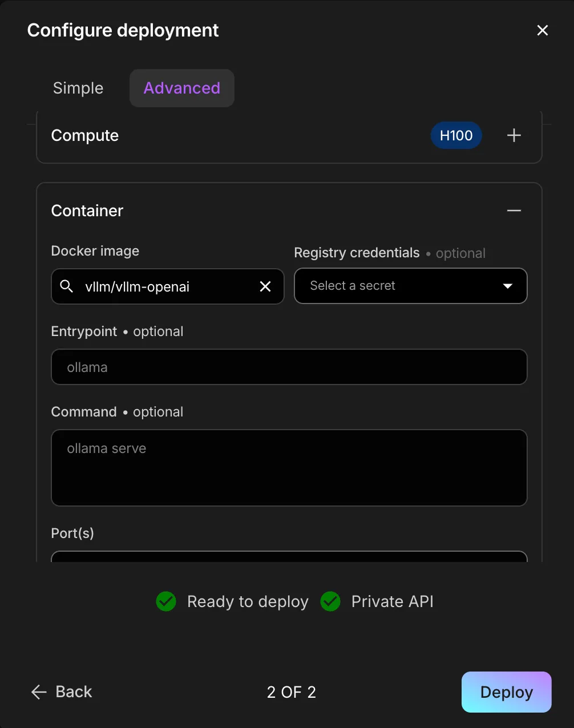This screenshot has width=574, height=728.
Task: Click the Port(s) label
Action: coord(72,533)
